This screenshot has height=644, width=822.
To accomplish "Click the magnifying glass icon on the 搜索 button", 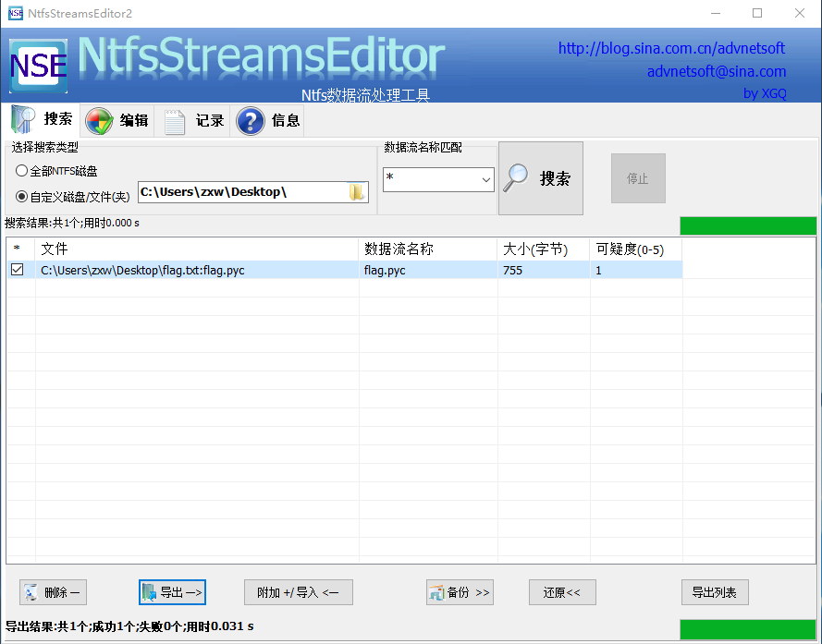I will point(515,177).
